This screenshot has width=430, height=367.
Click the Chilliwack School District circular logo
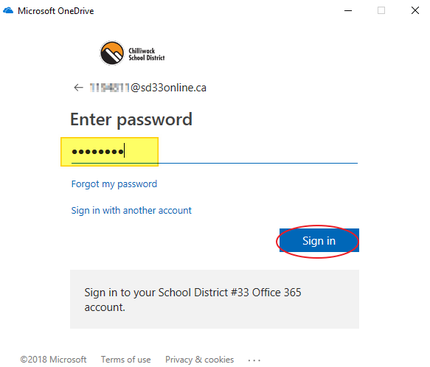coord(112,53)
